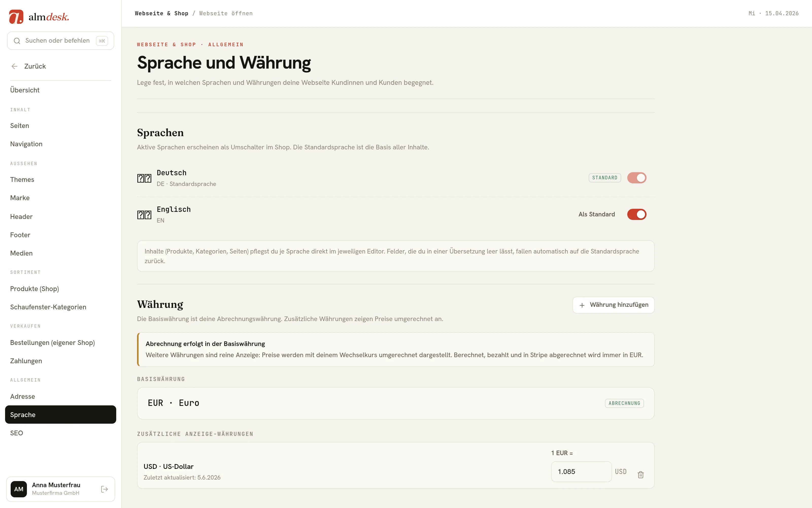Click the Webseite öffnen link
The image size is (812, 508).
point(226,13)
